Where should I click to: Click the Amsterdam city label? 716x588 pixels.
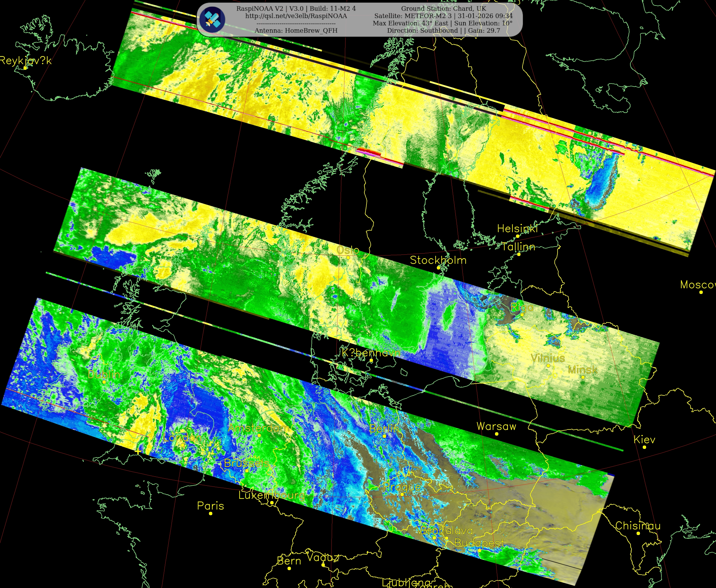259,428
